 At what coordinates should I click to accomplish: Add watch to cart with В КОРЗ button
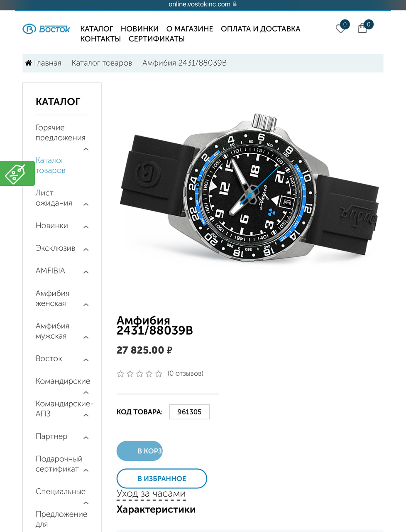click(x=139, y=451)
